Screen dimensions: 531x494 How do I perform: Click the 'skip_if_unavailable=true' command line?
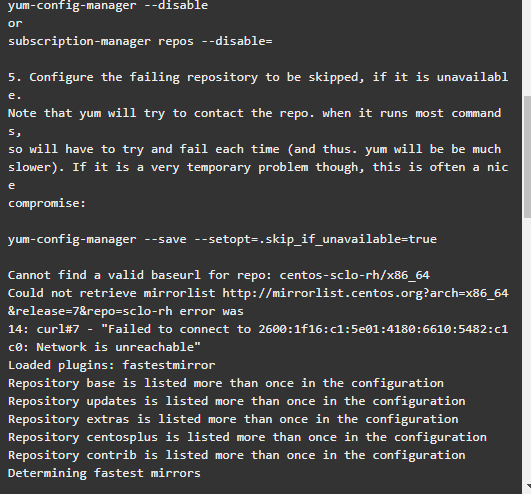pos(222,239)
